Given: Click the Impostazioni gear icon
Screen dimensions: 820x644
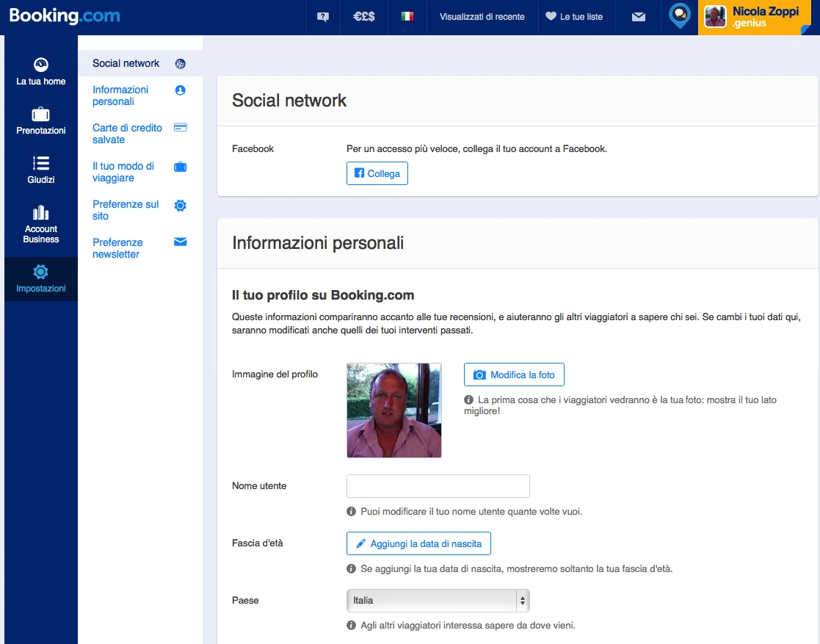Looking at the screenshot, I should click(x=41, y=272).
